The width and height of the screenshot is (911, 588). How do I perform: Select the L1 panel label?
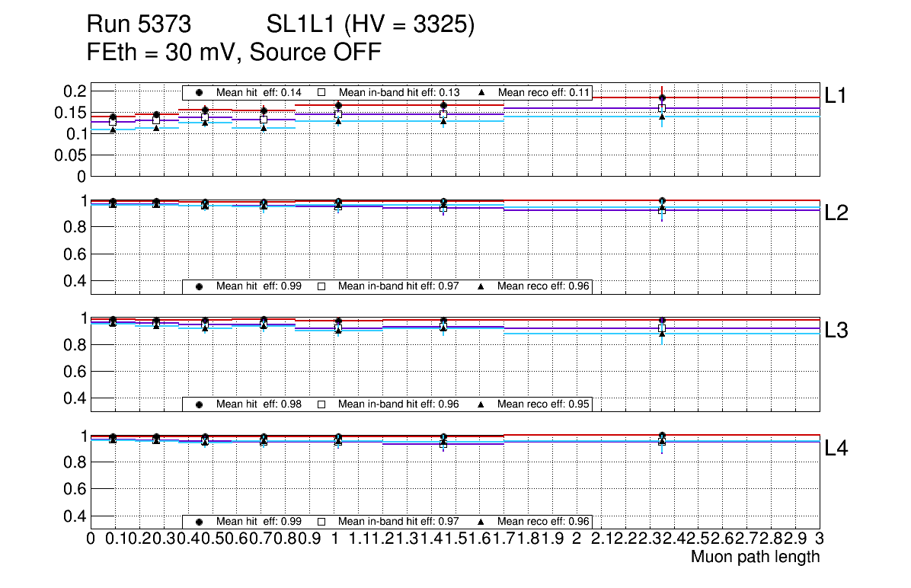click(x=836, y=95)
